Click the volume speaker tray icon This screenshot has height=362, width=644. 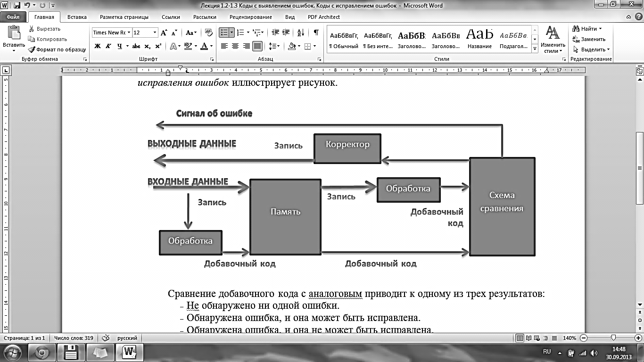tap(594, 353)
